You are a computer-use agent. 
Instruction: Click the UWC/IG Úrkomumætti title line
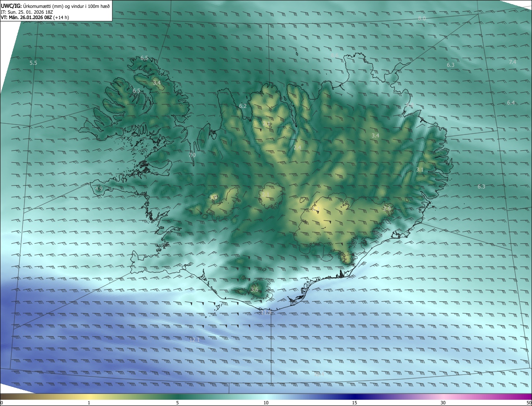[55, 6]
